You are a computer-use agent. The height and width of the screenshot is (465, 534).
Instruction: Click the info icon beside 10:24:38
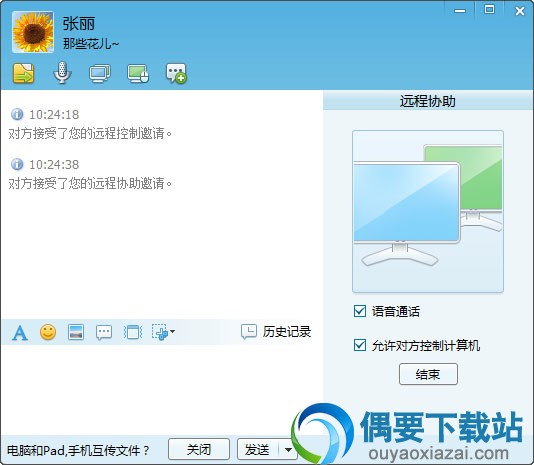point(17,164)
